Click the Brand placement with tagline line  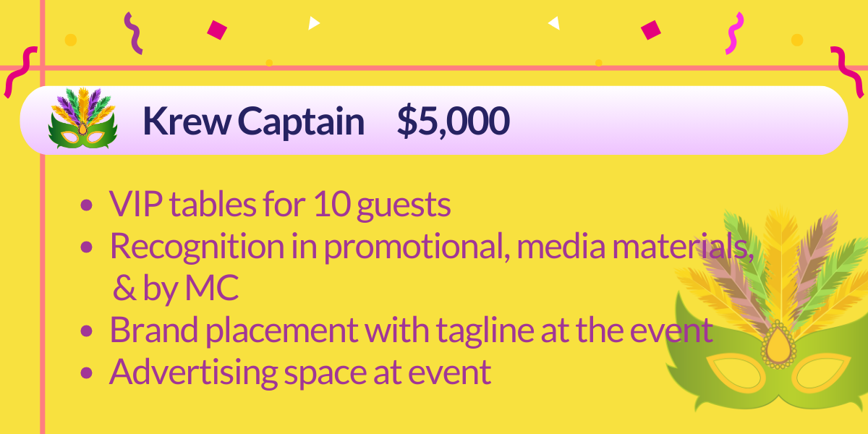click(x=411, y=331)
